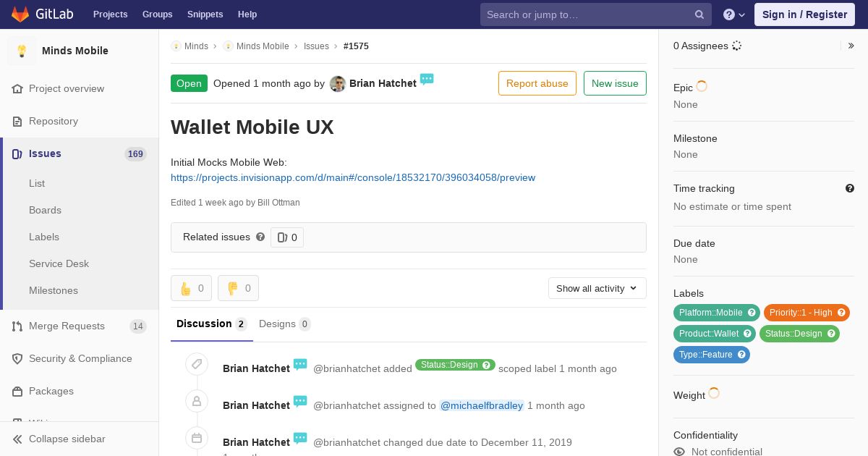Click the Minds Mobile lightbulb avatar
The width and height of the screenshot is (868, 456).
(x=22, y=51)
